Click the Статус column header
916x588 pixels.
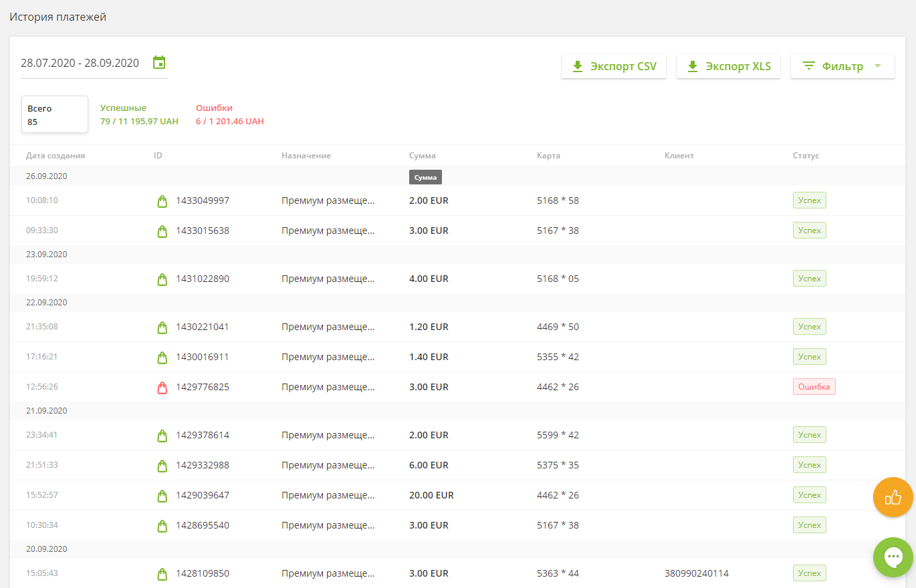click(x=806, y=156)
